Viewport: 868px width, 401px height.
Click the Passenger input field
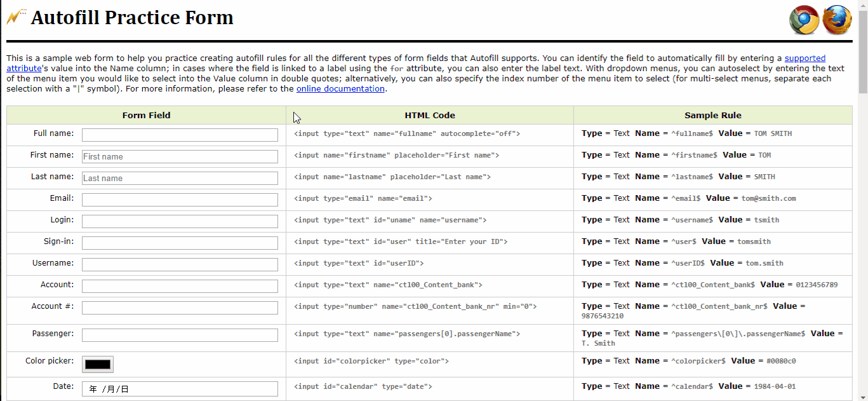[180, 335]
